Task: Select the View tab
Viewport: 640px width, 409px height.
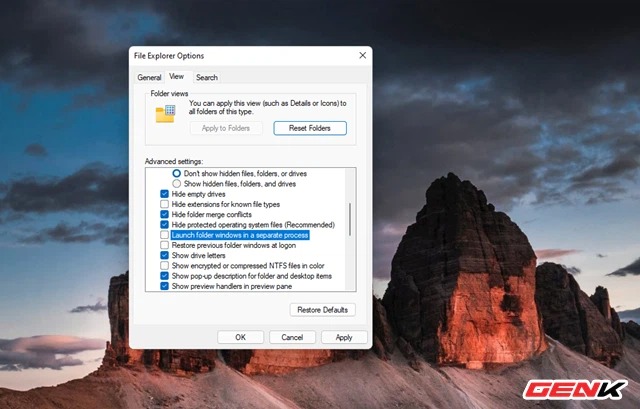Action: (x=177, y=77)
